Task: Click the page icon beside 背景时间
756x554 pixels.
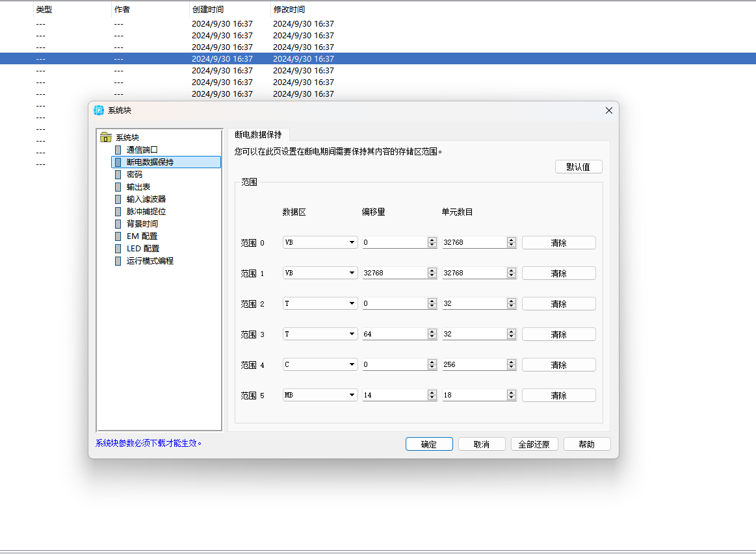Action: 118,223
